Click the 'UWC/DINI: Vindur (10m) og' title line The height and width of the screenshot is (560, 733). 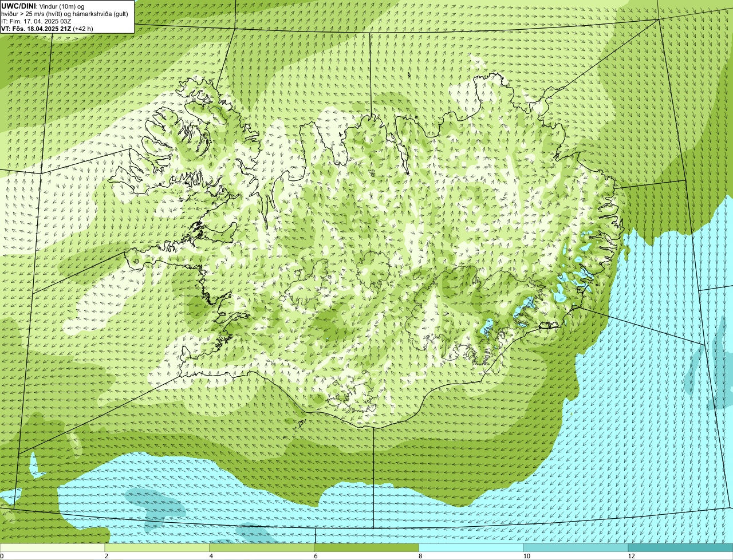pyautogui.click(x=43, y=6)
